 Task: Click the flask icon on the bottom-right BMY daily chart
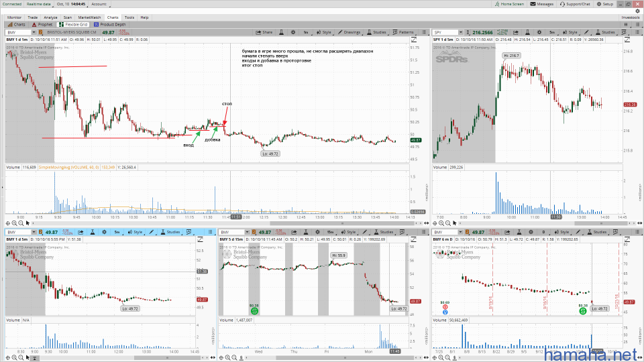[519, 233]
